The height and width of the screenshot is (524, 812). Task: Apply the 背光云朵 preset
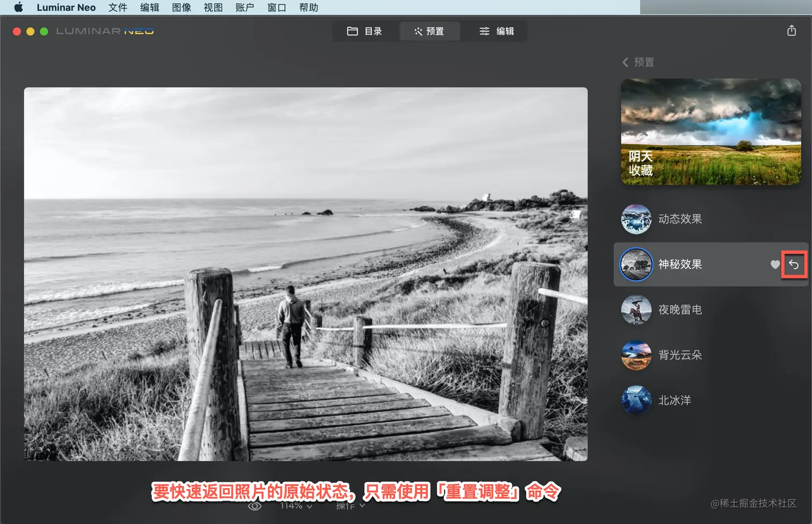[711, 355]
